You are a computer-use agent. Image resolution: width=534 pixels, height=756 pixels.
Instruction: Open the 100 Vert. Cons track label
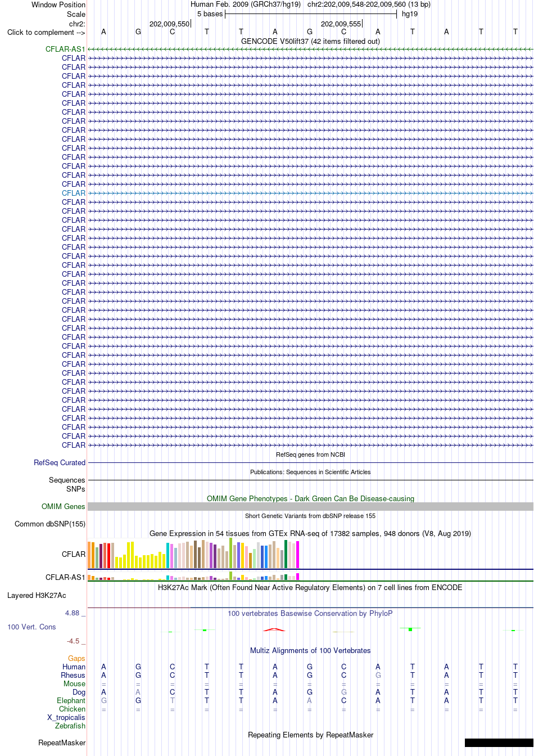click(x=31, y=627)
